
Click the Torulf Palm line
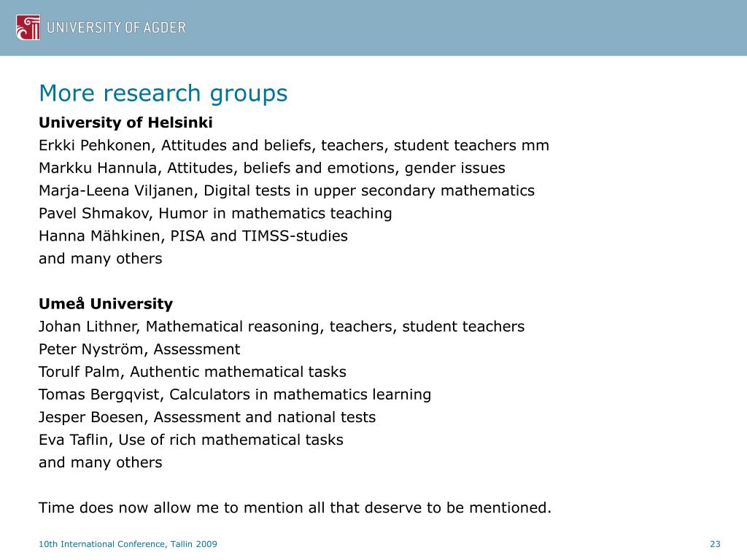pos(193,372)
